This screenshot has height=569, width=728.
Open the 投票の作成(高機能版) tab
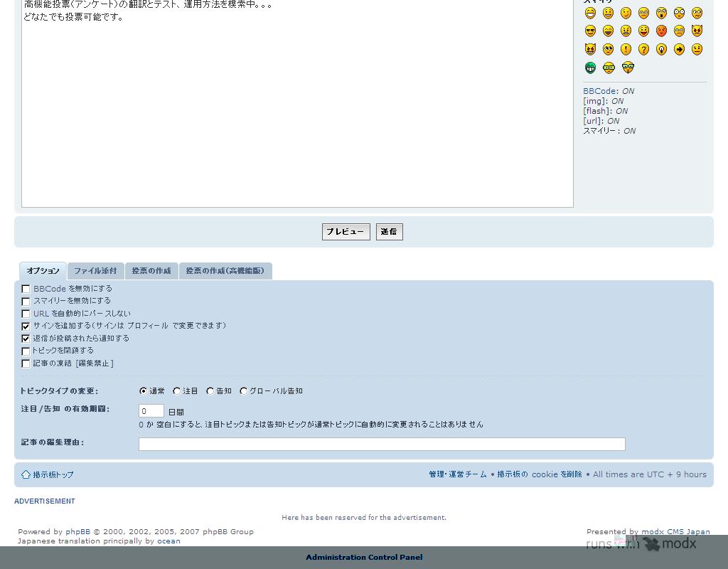(225, 271)
